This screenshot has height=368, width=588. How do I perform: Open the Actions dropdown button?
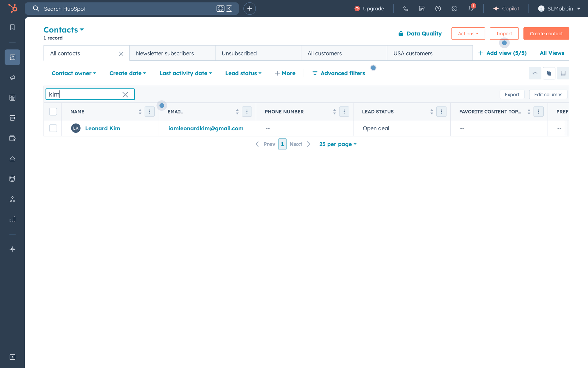click(468, 33)
